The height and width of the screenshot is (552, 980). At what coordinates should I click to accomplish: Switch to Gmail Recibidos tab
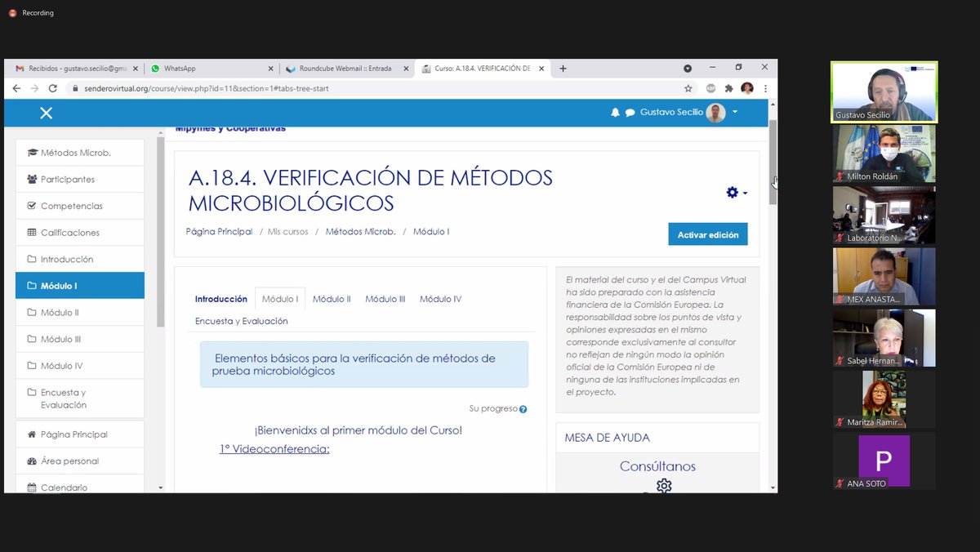(75, 69)
